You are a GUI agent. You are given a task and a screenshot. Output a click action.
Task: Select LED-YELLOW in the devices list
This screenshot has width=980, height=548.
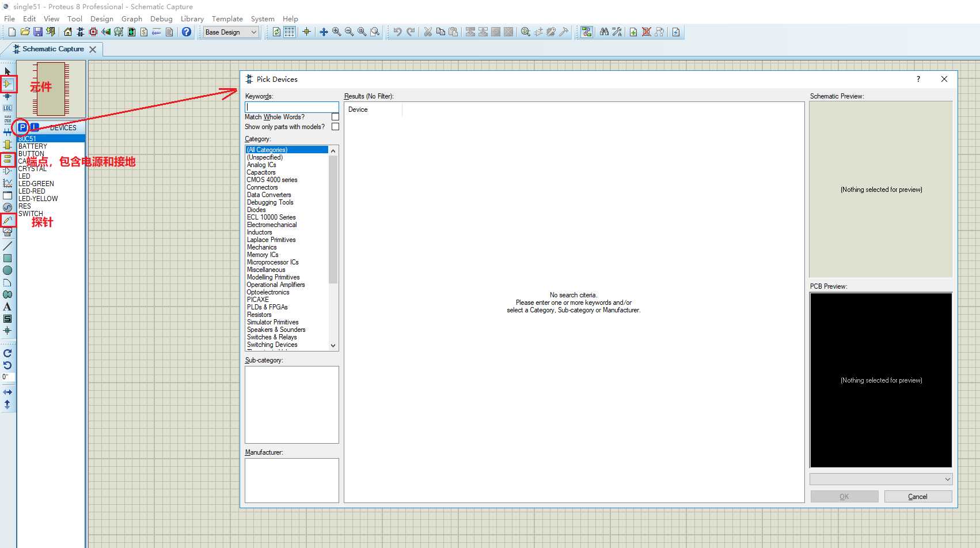38,199
